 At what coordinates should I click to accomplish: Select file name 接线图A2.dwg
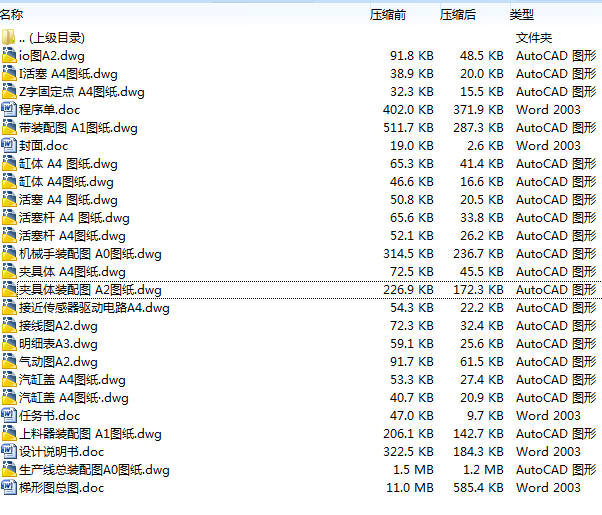pos(58,326)
